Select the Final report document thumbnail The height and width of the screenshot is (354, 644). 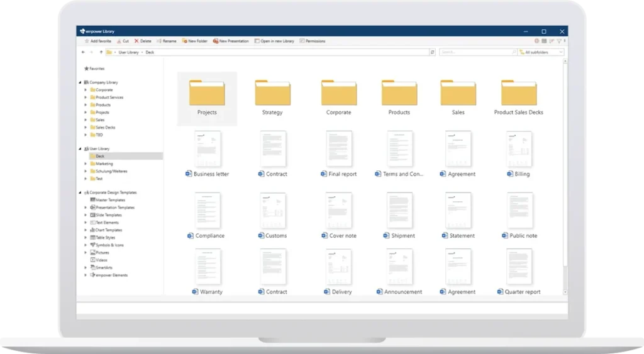click(x=339, y=150)
